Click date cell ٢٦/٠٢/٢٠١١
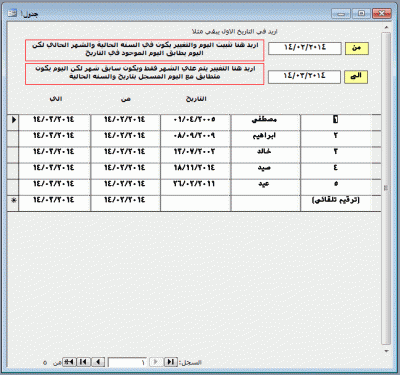 click(x=195, y=186)
